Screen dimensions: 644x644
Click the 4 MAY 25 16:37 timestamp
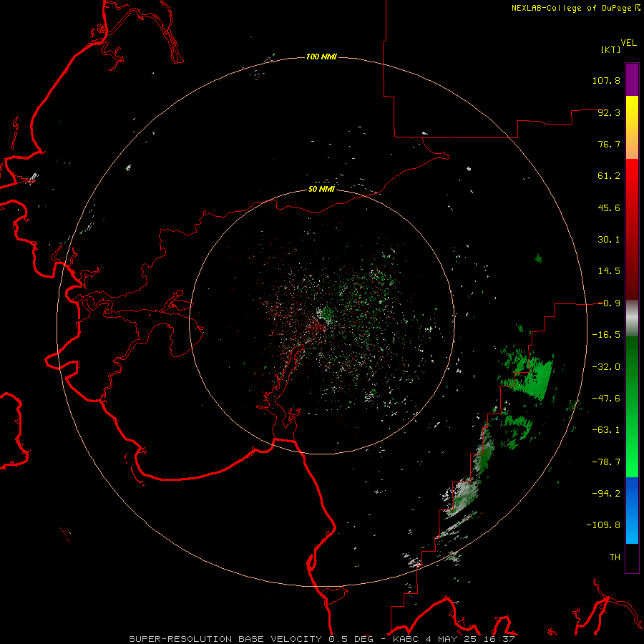coord(470,639)
